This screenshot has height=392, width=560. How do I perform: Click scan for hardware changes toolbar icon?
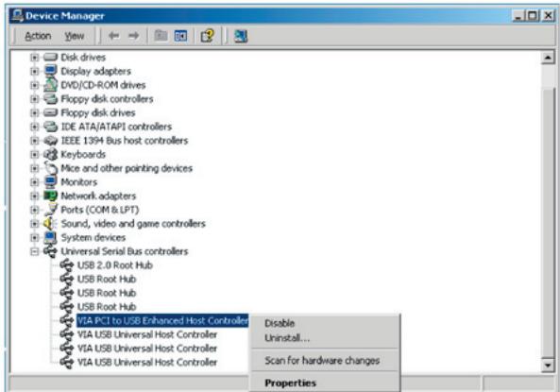[x=241, y=36]
